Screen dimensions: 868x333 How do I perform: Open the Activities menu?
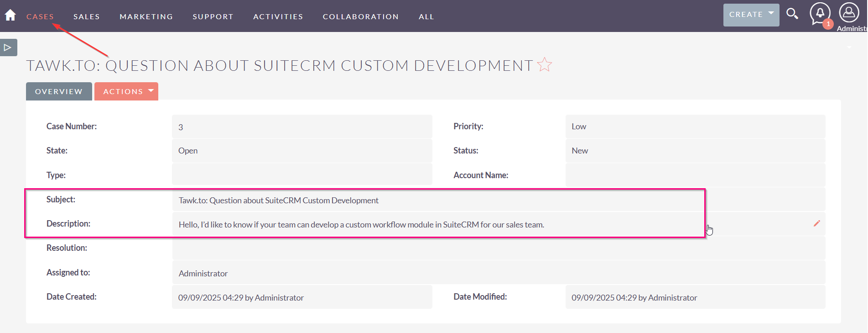pos(278,16)
